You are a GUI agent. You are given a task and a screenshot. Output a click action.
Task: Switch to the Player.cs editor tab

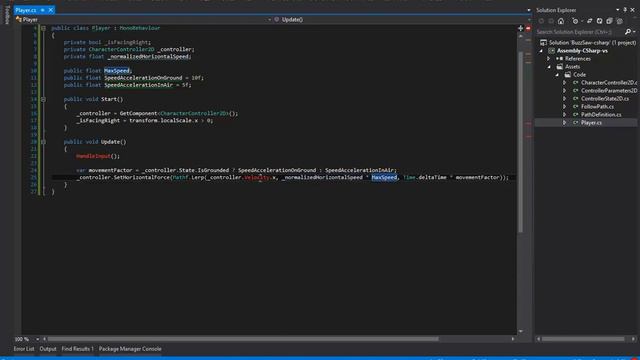(26, 10)
